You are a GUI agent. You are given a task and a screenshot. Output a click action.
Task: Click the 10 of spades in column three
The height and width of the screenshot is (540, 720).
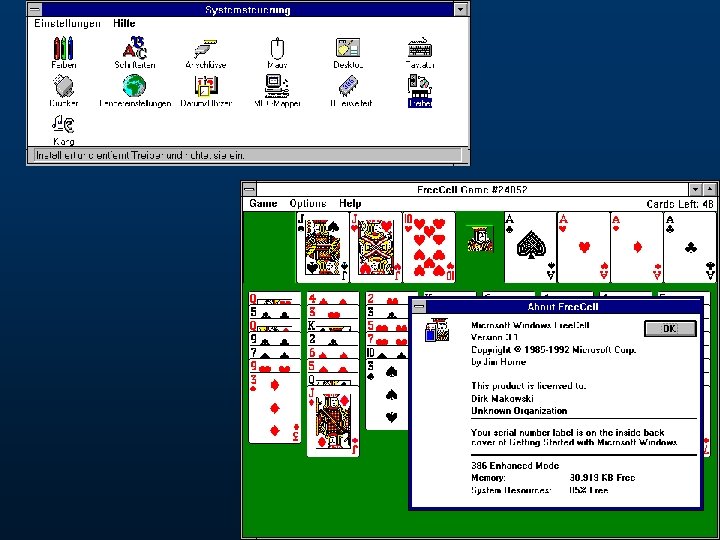[387, 353]
